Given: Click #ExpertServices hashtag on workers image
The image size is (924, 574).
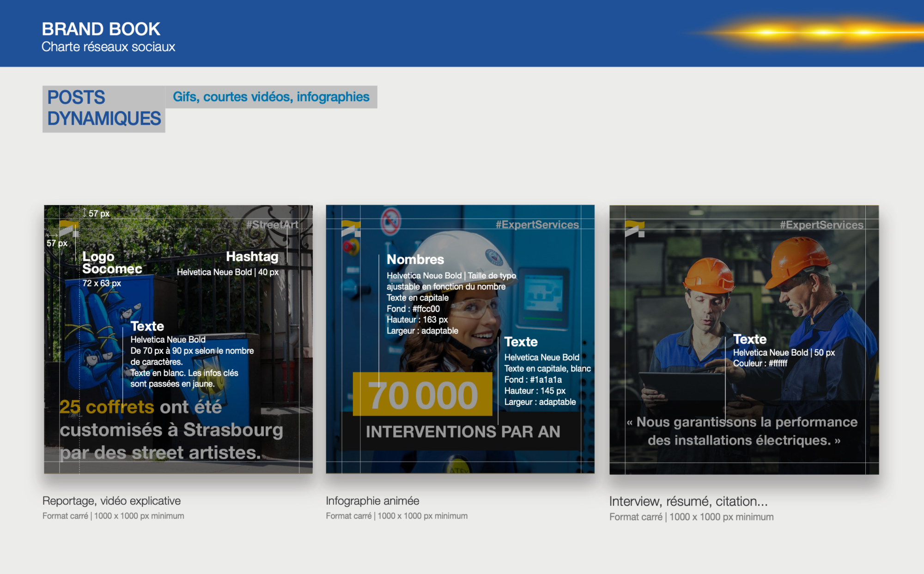Looking at the screenshot, I should click(821, 225).
